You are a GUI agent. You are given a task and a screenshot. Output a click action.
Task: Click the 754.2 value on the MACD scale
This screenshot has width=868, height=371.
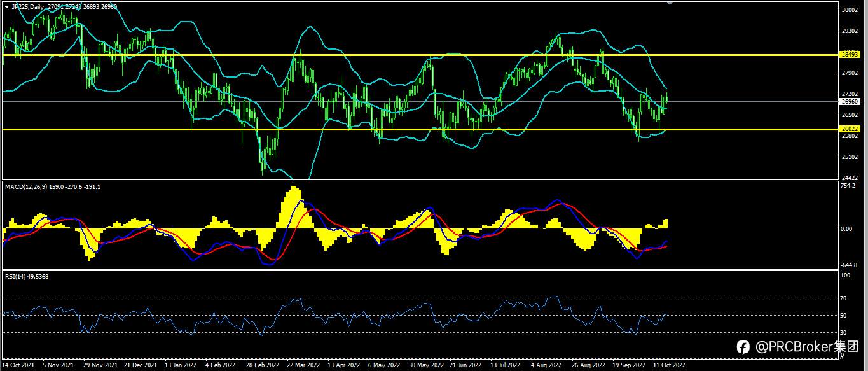(848, 186)
